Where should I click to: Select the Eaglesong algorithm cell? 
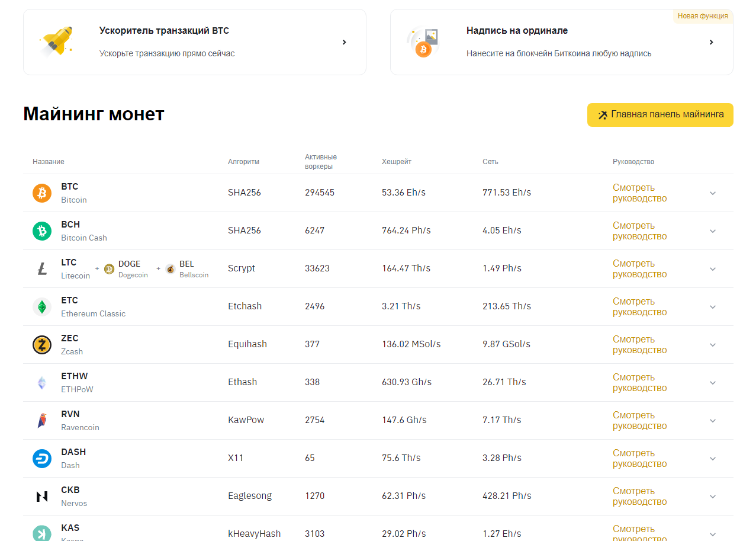[x=250, y=496]
